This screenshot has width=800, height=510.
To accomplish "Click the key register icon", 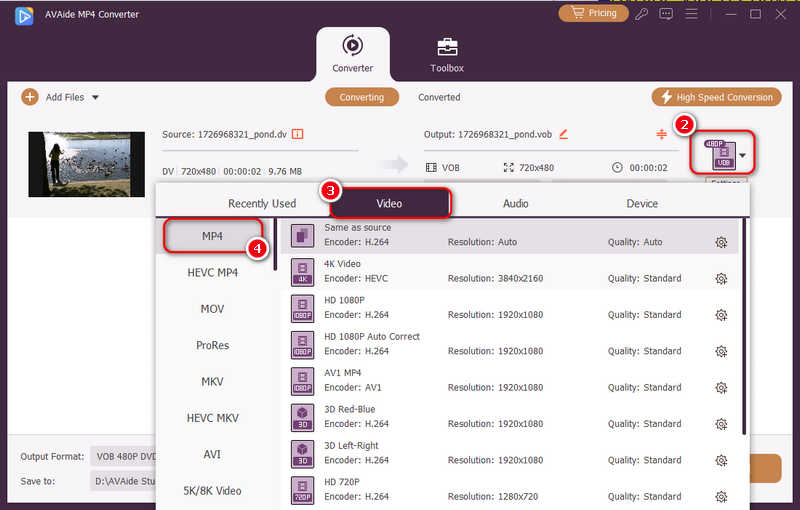I will click(641, 14).
